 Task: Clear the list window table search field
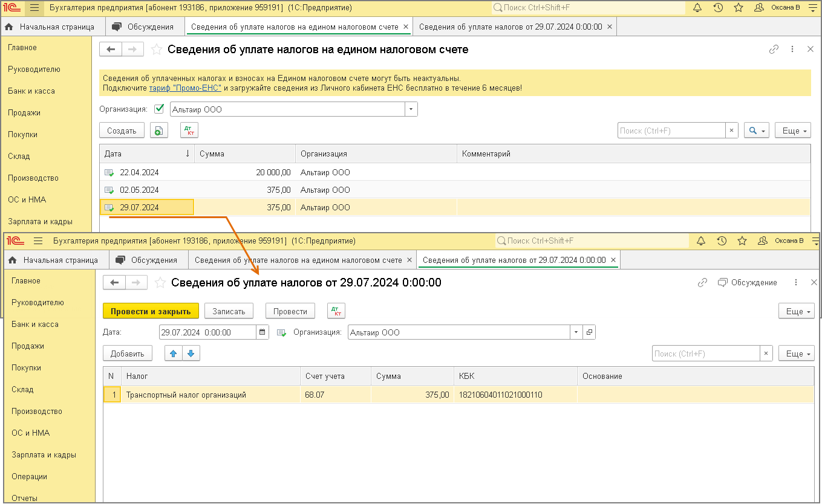tap(732, 131)
